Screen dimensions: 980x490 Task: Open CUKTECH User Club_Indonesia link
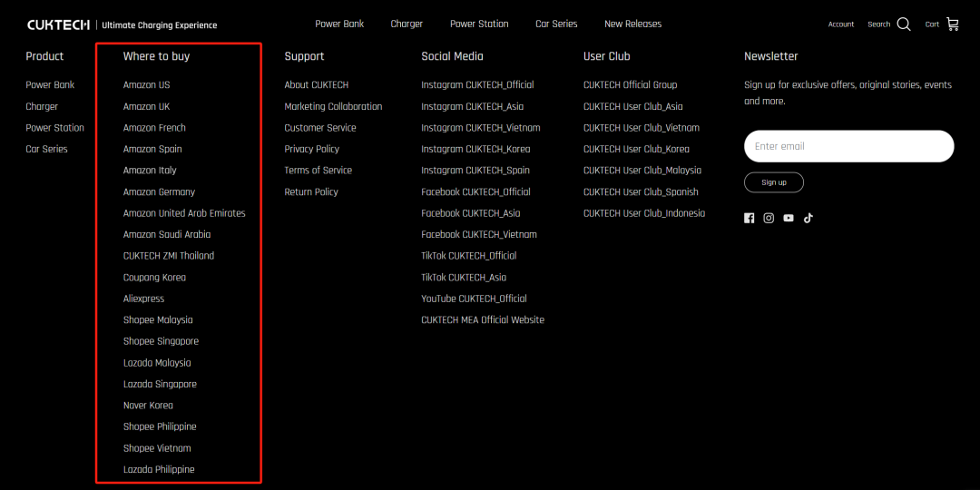click(x=643, y=213)
